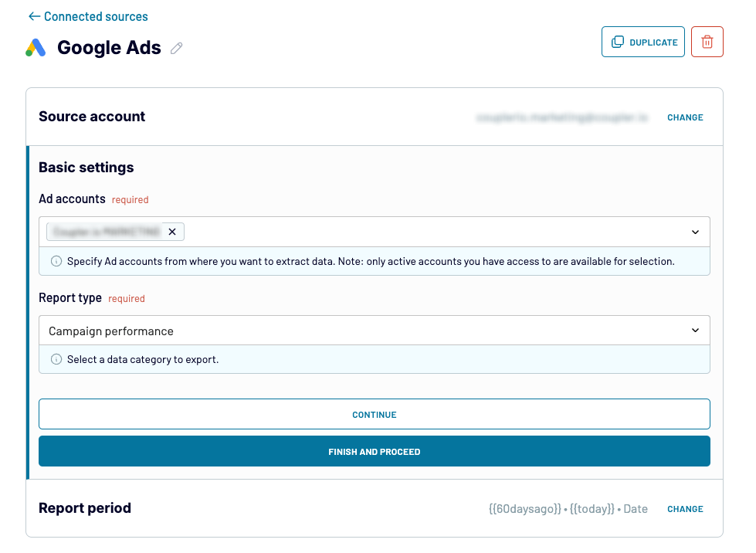756x553 pixels.
Task: Click the back arrow icon next to Connected sources
Action: tap(34, 16)
